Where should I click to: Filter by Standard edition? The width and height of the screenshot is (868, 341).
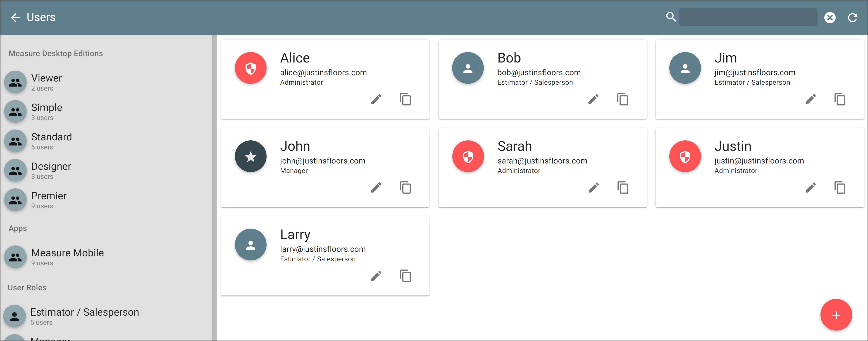pos(106,141)
